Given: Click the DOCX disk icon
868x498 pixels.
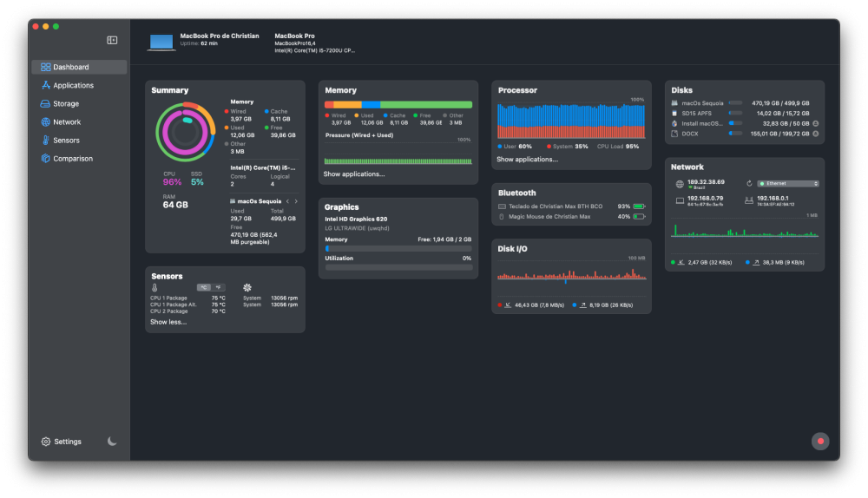Looking at the screenshot, I should click(674, 134).
